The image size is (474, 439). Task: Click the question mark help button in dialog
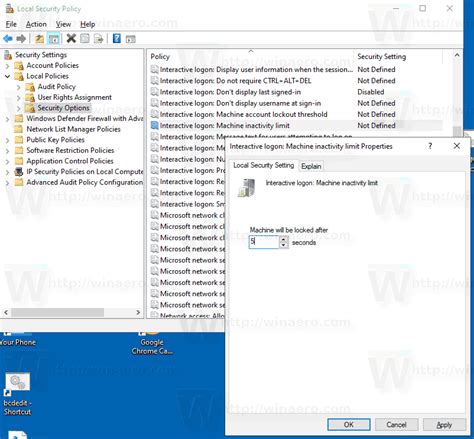click(430, 146)
